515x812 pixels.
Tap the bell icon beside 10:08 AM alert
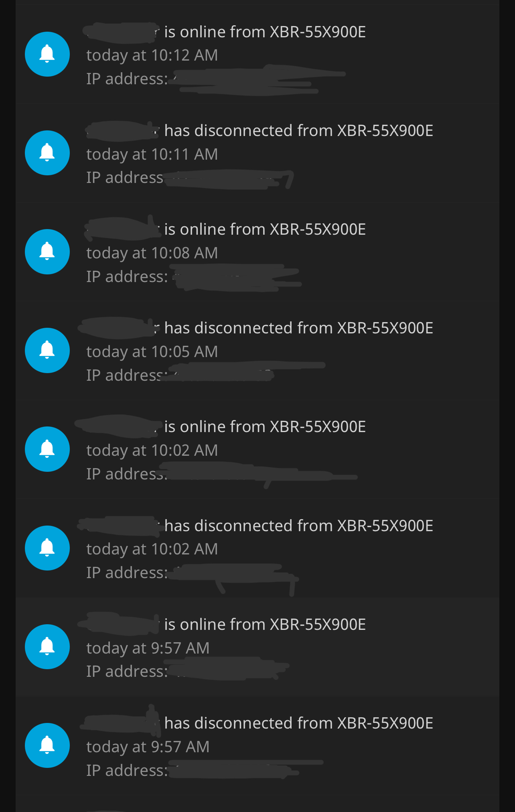click(x=47, y=252)
